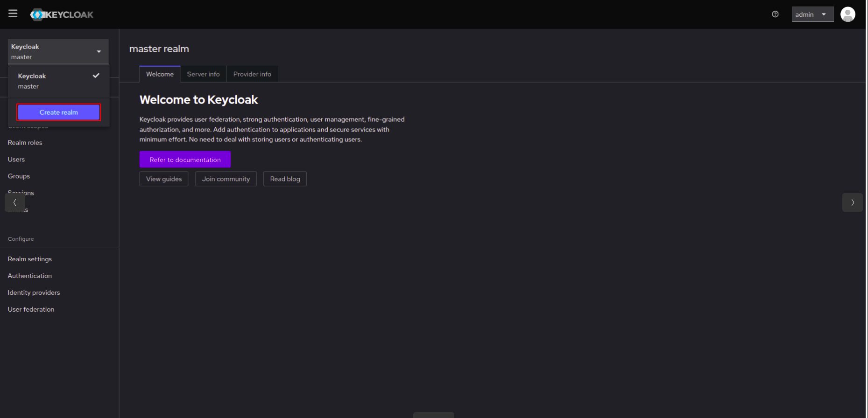Select the Keycloak master realm entry

58,81
